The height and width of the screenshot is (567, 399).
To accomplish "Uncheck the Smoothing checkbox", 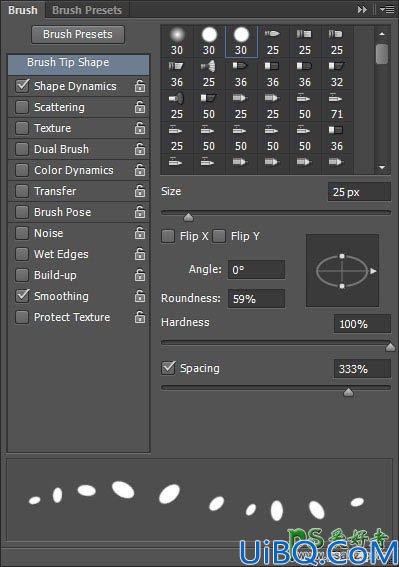I will [x=22, y=296].
